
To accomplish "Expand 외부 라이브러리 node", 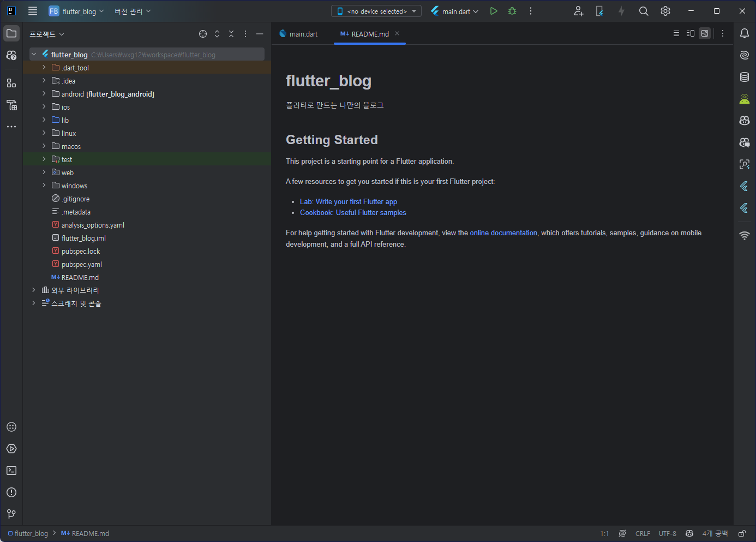I will (x=34, y=290).
